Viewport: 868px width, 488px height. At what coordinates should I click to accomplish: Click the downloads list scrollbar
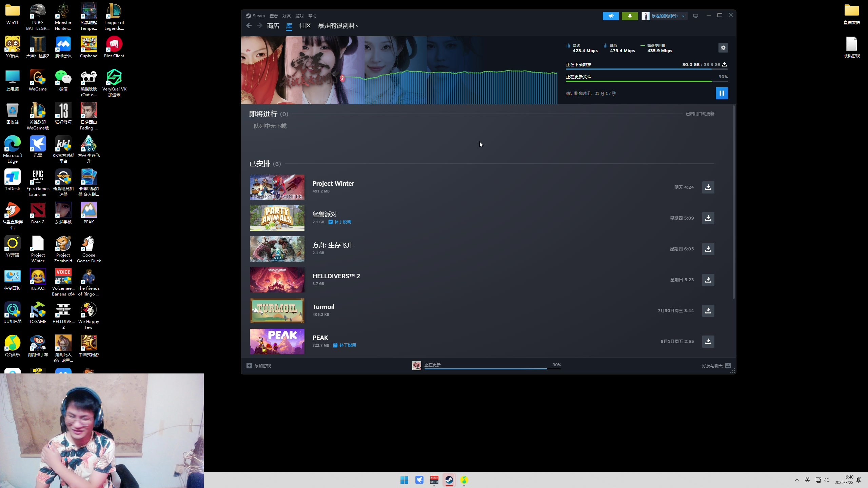734,202
